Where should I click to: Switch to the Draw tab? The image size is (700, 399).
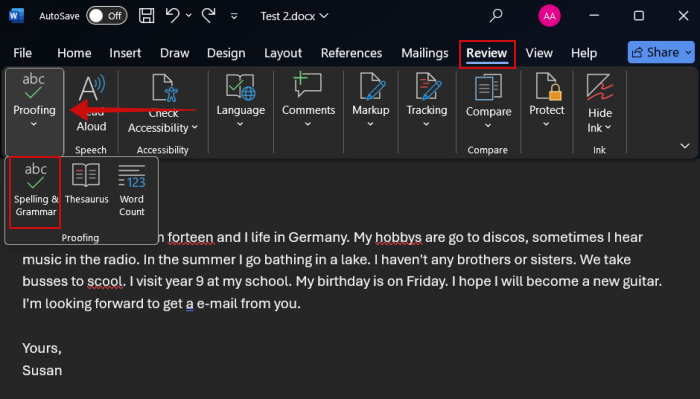(x=175, y=53)
